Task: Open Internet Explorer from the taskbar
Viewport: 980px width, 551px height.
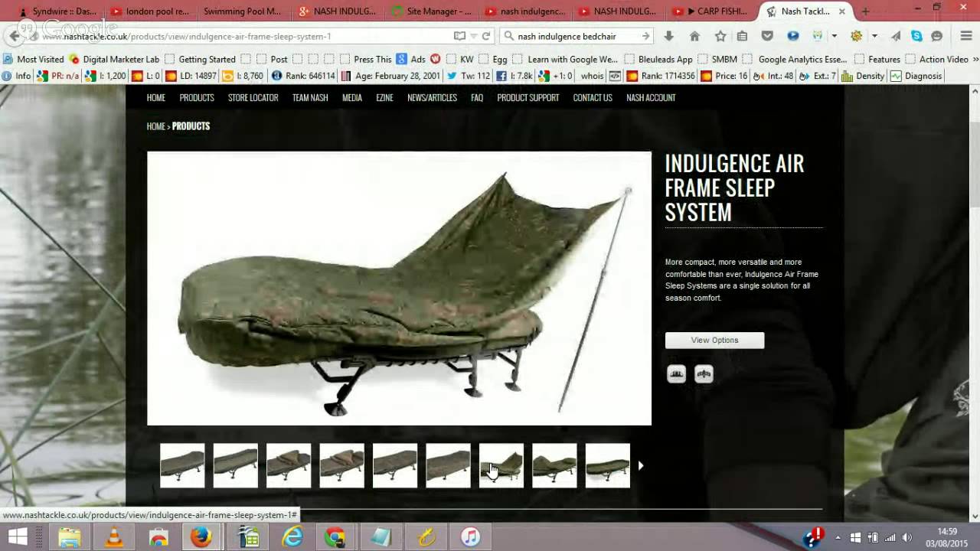Action: pos(292,537)
